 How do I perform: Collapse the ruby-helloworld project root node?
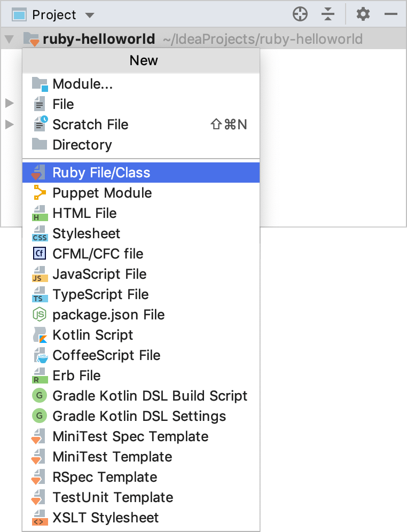pyautogui.click(x=9, y=39)
